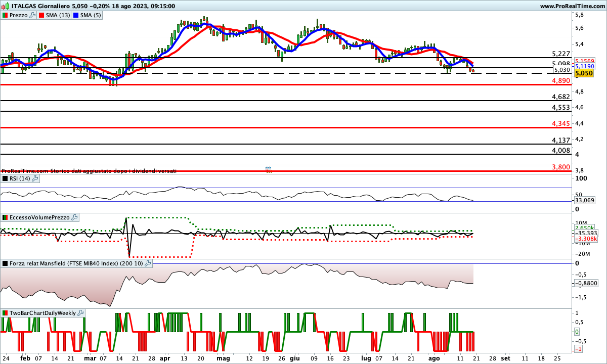Click the 5,1190 SMA value tag
The image size is (607, 364).
click(584, 66)
